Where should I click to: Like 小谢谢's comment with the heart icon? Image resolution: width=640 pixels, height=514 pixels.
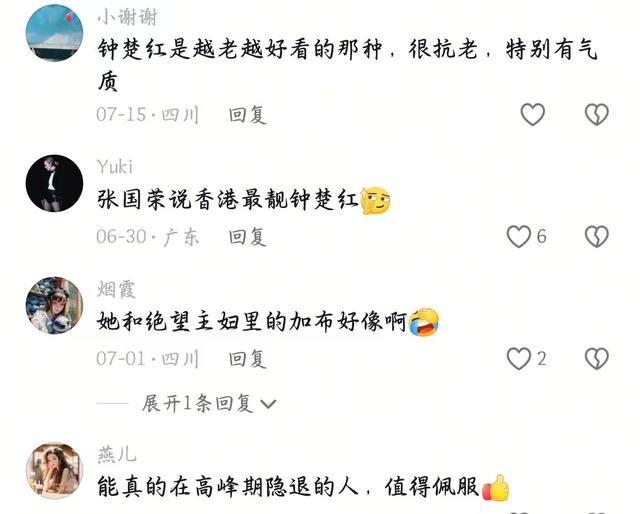click(533, 114)
